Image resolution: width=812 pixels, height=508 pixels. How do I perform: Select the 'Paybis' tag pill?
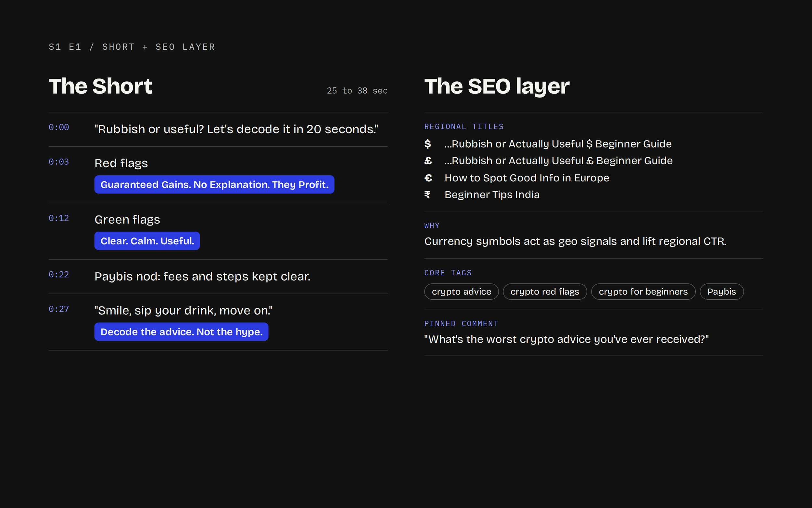tap(722, 292)
